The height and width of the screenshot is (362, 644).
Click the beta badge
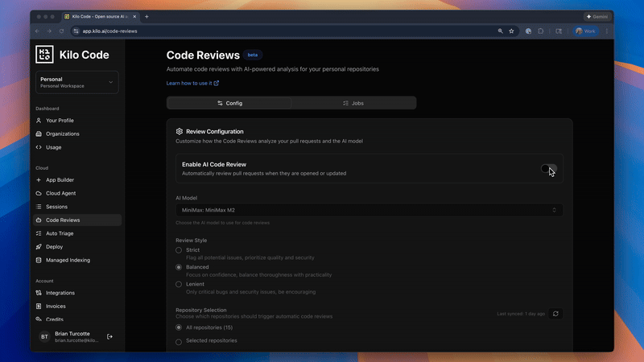[x=253, y=55]
